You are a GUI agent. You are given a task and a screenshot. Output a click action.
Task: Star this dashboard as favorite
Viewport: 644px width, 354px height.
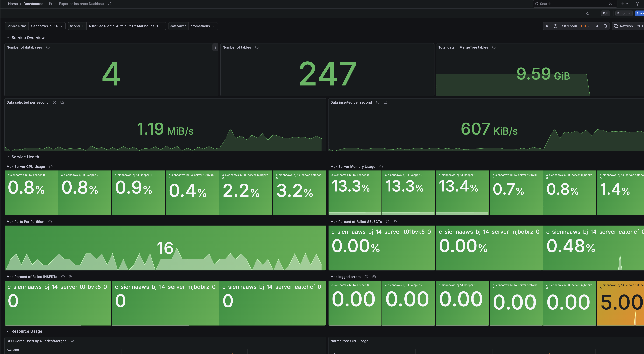pos(588,14)
